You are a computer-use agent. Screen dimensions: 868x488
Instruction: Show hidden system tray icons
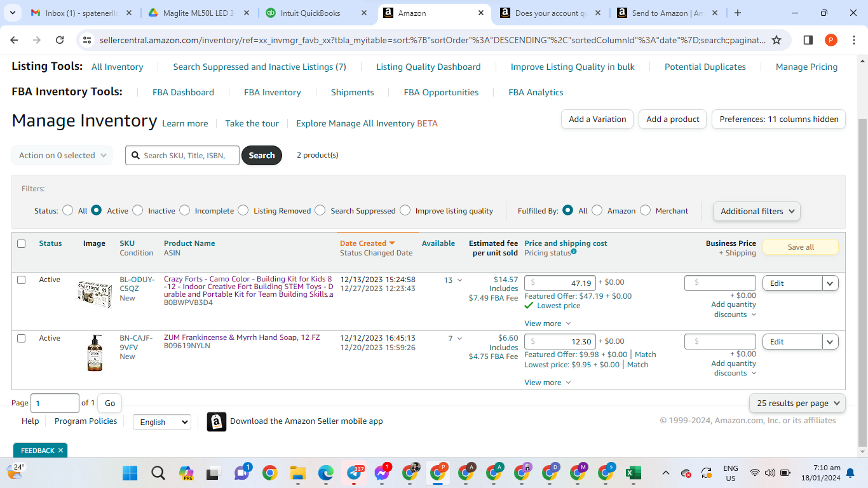pyautogui.click(x=665, y=473)
